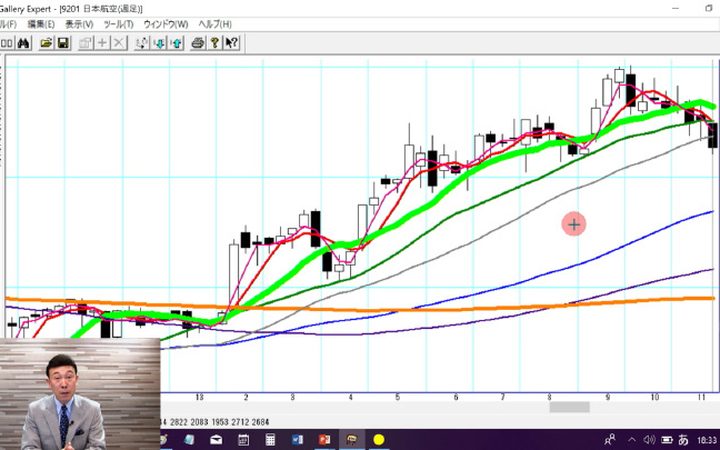Screen dimensions: 720x450
Task: Open the 編集(E) menu
Action: point(41,24)
